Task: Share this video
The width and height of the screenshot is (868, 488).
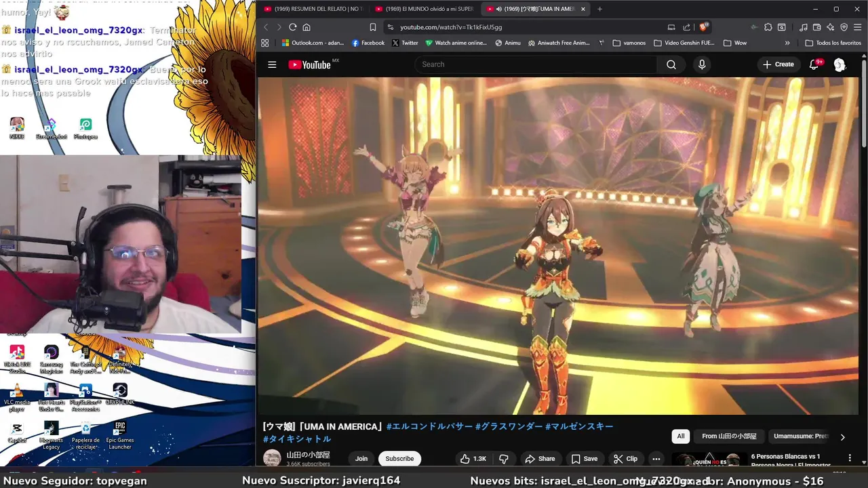Action: [x=540, y=459]
